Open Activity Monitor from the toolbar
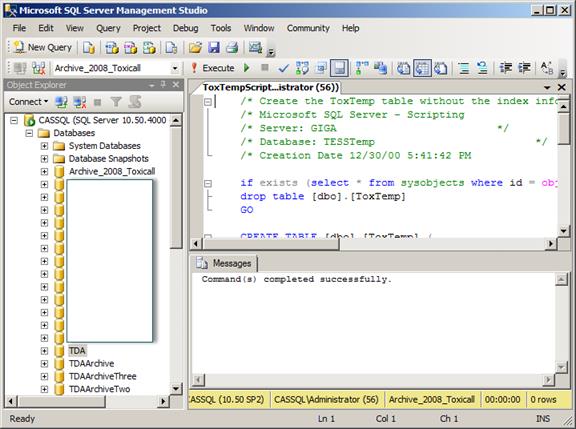This screenshot has height=429, width=576. click(255, 48)
